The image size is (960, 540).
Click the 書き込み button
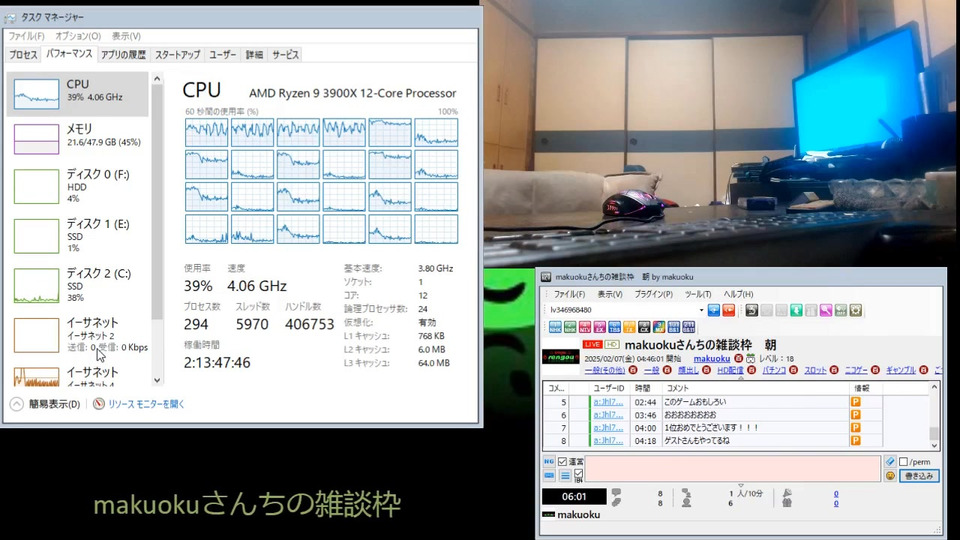[x=919, y=476]
